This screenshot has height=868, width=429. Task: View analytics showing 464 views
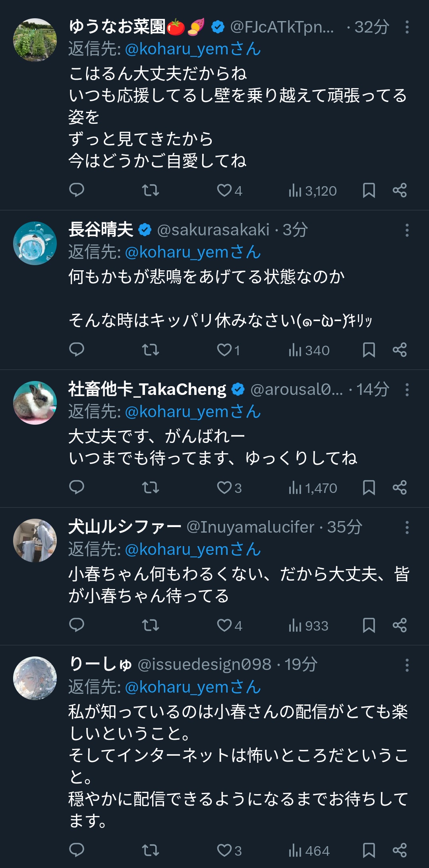click(x=309, y=851)
